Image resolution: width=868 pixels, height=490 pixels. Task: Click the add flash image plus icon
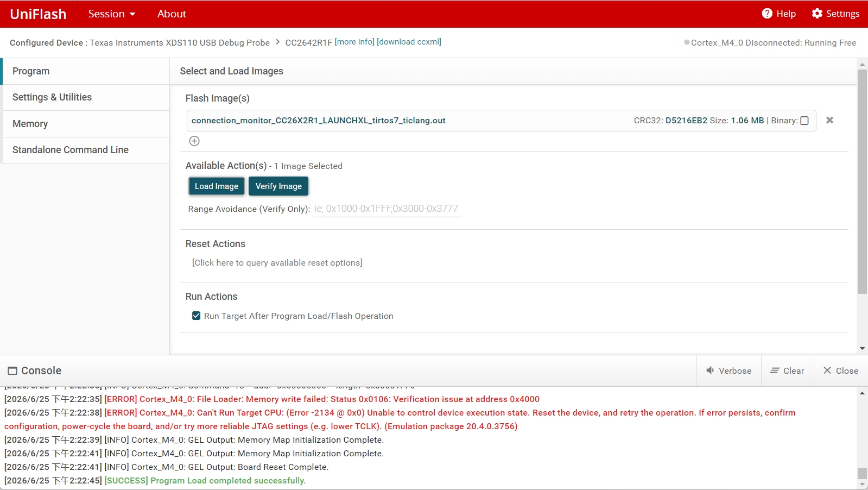point(194,141)
